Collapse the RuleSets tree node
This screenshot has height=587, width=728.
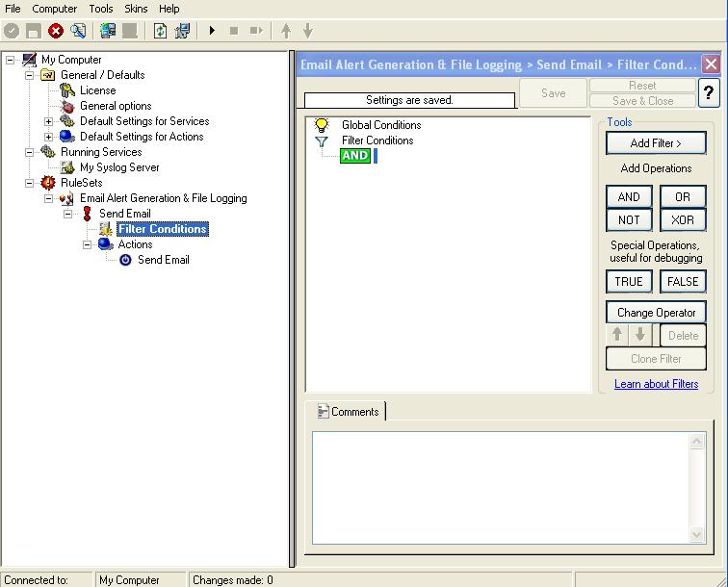point(30,183)
